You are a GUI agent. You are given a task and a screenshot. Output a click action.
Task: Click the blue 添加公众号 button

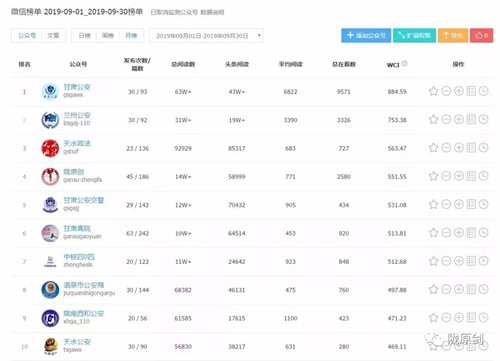(x=366, y=35)
